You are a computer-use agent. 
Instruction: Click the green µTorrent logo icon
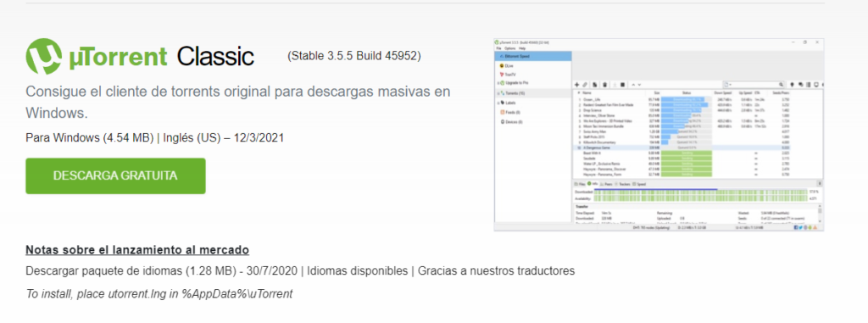pos(44,57)
